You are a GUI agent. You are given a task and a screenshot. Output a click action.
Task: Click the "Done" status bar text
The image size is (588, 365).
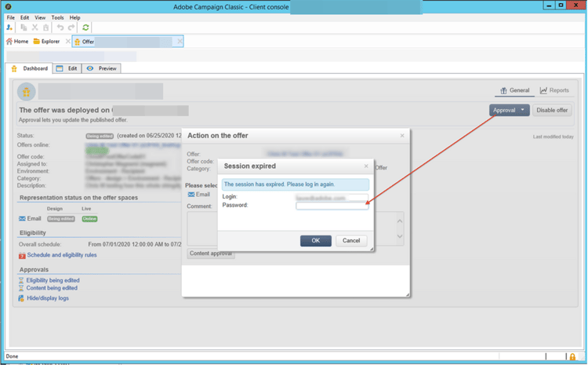(x=12, y=356)
